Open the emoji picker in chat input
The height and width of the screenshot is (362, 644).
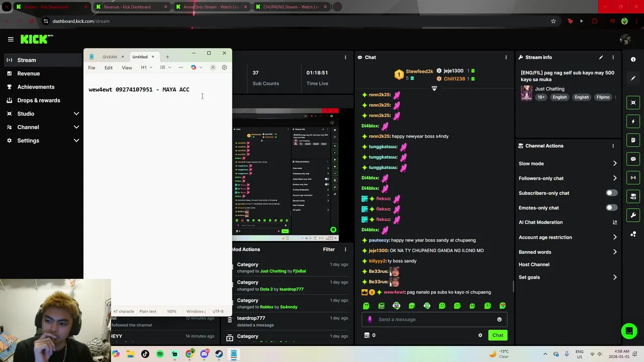tap(499, 319)
